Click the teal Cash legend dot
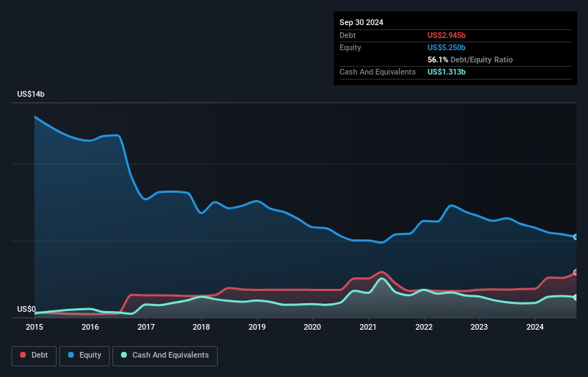This screenshot has width=588, height=377. pyautogui.click(x=124, y=355)
